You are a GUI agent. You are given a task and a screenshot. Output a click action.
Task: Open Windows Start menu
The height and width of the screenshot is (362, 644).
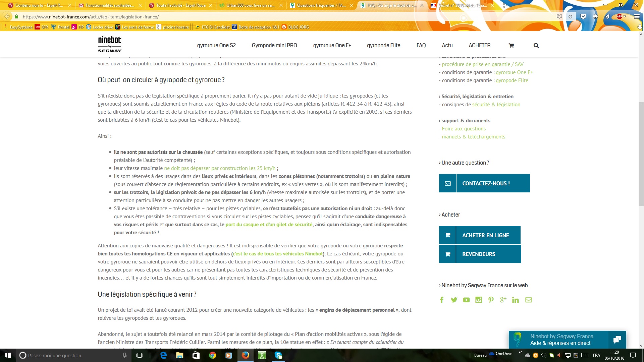[x=8, y=355]
